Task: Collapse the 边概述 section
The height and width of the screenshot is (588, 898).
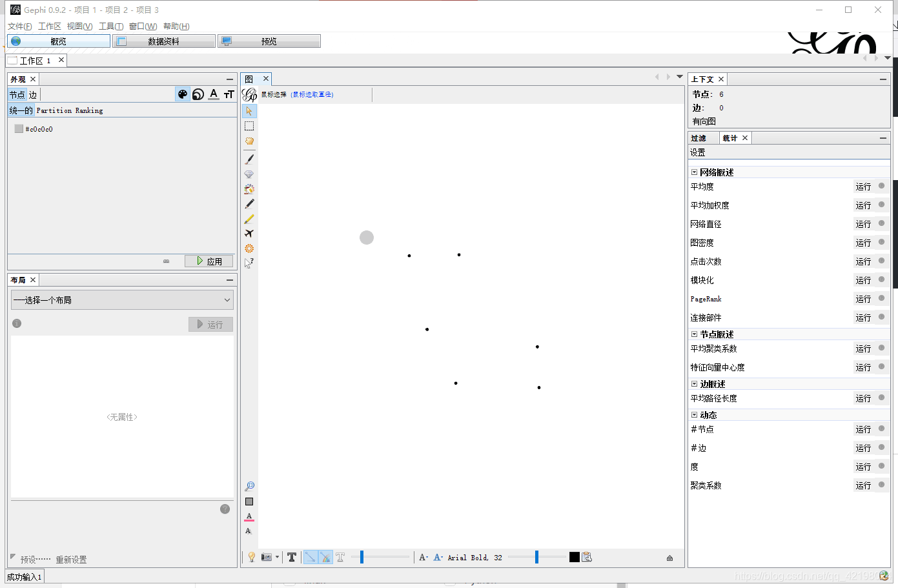Action: pyautogui.click(x=695, y=384)
